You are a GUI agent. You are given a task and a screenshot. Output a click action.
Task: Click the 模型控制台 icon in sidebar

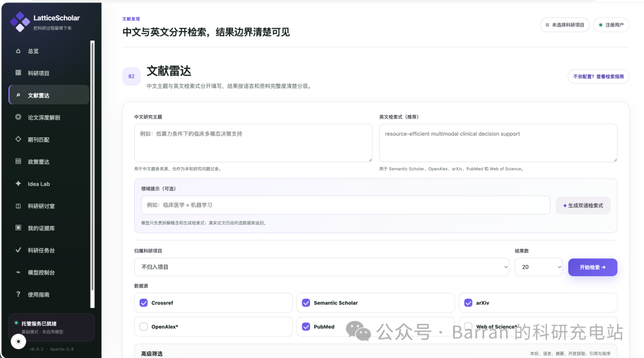tap(18, 272)
